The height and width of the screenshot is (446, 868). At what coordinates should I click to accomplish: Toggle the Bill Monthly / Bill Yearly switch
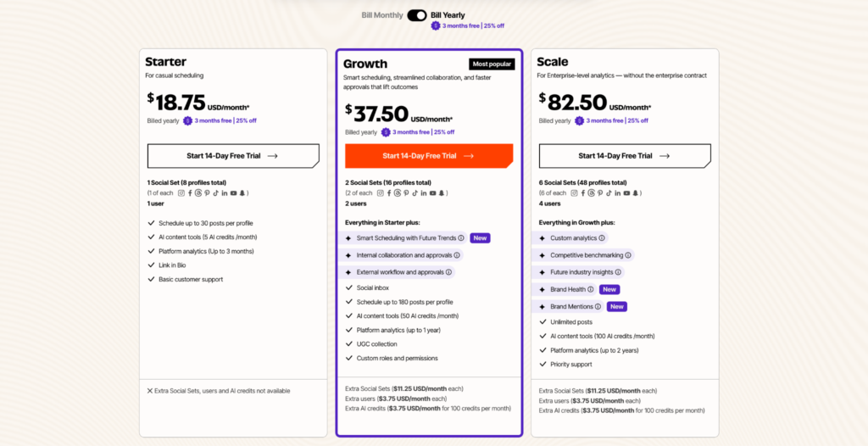click(416, 15)
